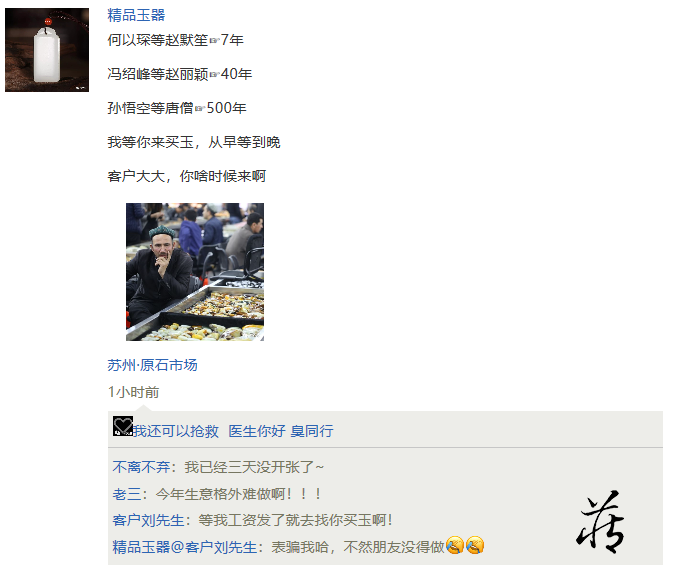Click the first crying-laugh emoji

(x=455, y=545)
